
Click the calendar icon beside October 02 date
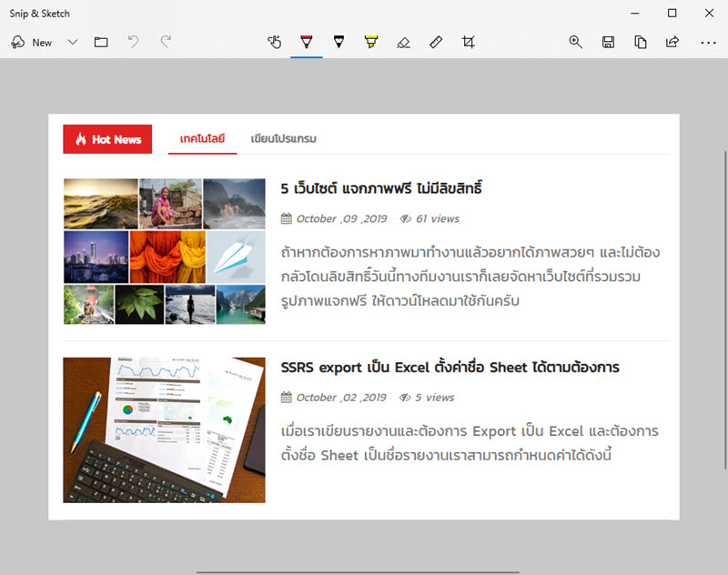coord(287,398)
